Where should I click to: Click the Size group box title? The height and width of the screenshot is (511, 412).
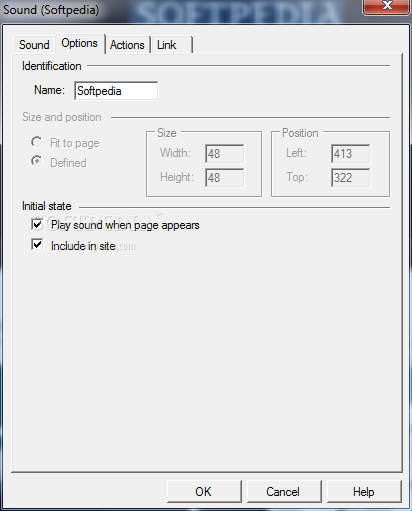pos(167,133)
